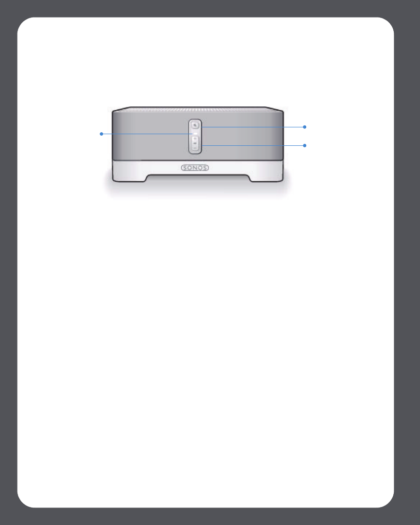The image size is (420, 525).
Task: Click the ventilation grille on device top
Action: [198, 109]
